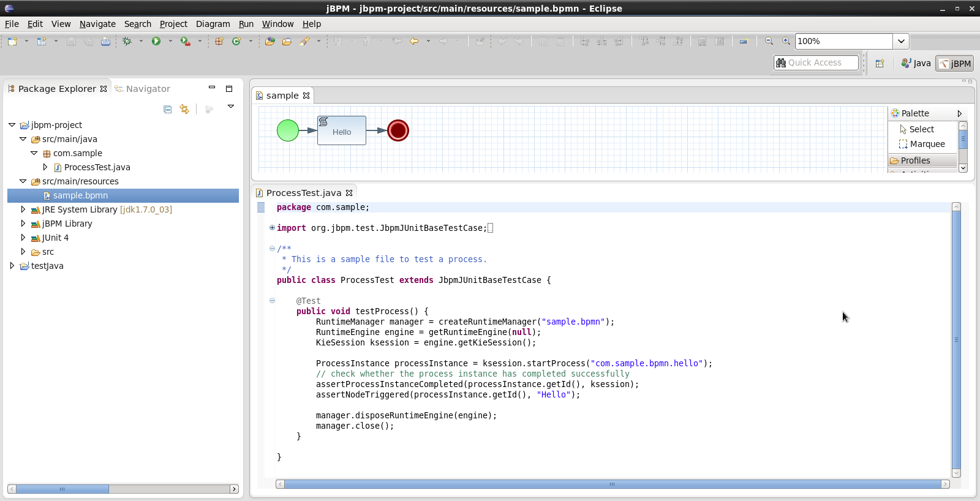Select the Hello task node in diagram
The height and width of the screenshot is (501, 980).
pos(342,131)
